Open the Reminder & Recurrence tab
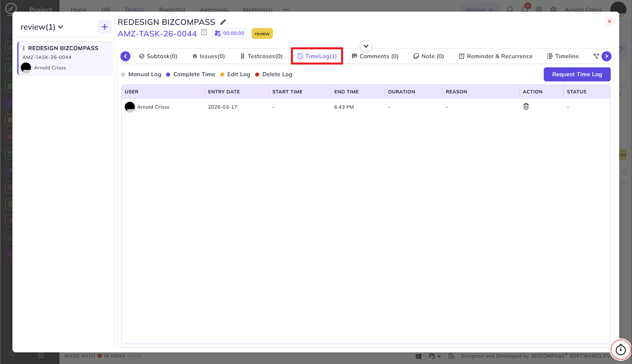Screen dimensions: 632x364 [496, 56]
